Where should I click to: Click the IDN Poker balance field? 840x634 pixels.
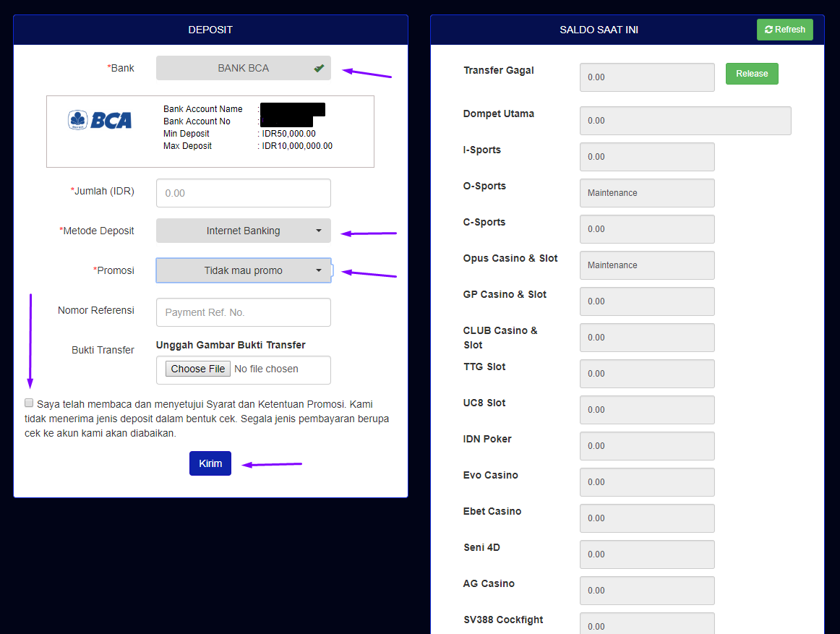647,446
